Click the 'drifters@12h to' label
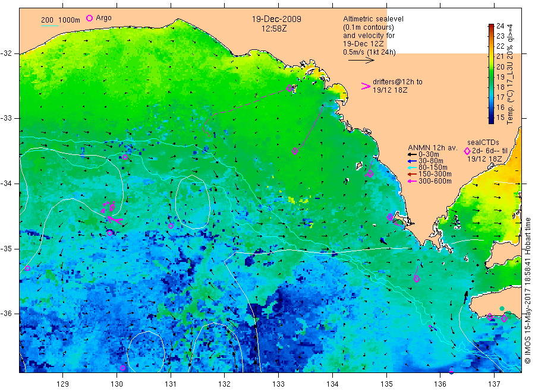The width and height of the screenshot is (535, 392). tap(398, 82)
